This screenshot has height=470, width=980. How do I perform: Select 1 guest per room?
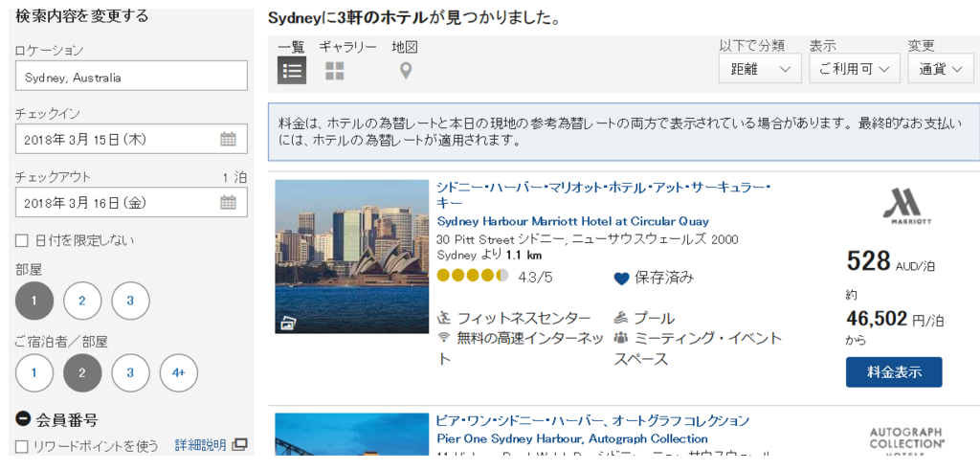click(34, 372)
